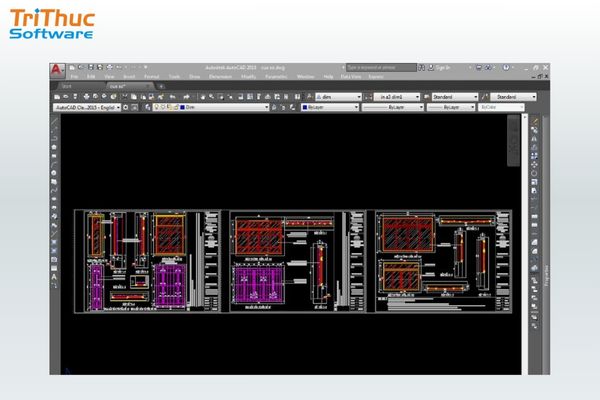This screenshot has width=600, height=400.
Task: Open the multileader style Standard dropdown
Action: tap(513, 97)
